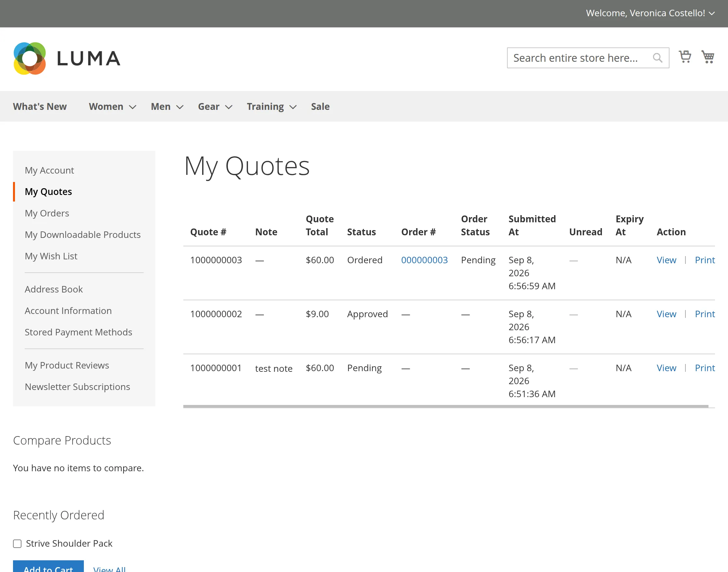Open the What's New menu item

[x=40, y=107]
